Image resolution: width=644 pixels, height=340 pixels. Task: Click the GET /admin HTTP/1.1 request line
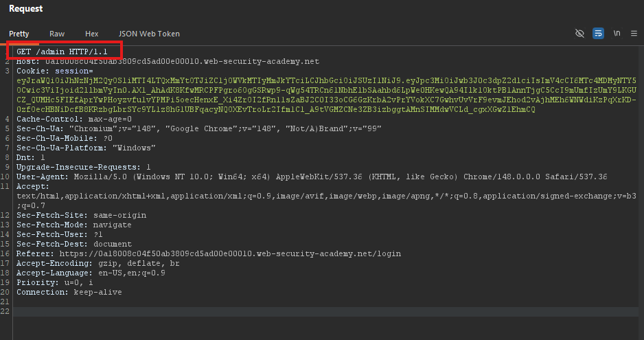coord(62,52)
